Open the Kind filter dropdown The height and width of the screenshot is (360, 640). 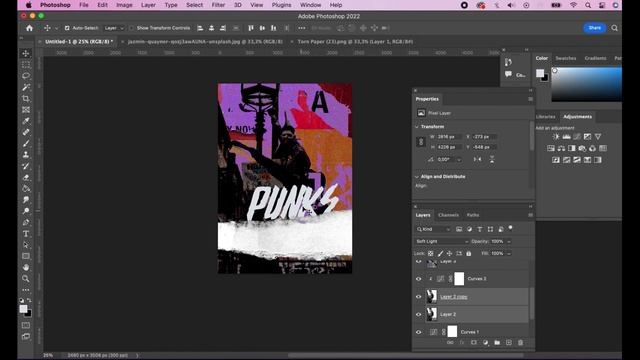pyautogui.click(x=433, y=229)
